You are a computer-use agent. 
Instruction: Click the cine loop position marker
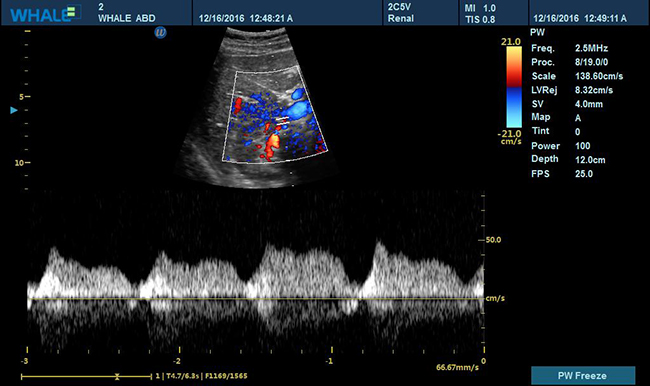pyautogui.click(x=117, y=376)
